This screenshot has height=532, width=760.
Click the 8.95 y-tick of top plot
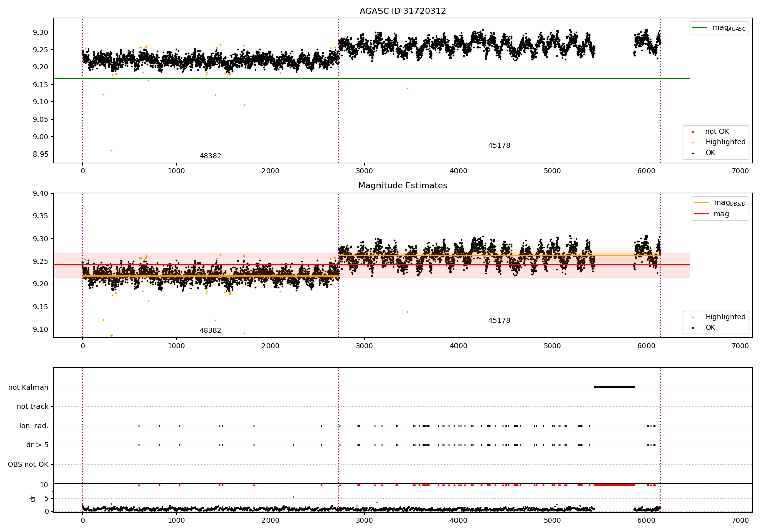[x=41, y=154]
